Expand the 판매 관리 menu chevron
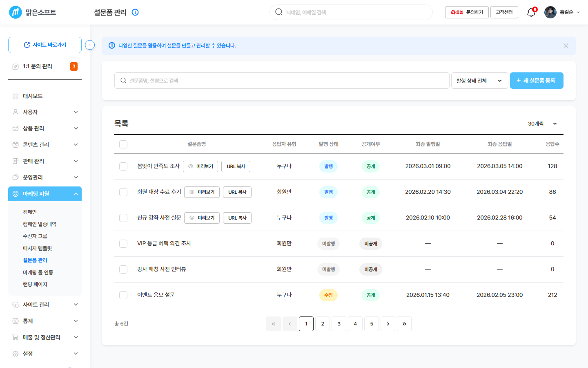Screen dimensions: 588x368 [x=76, y=161]
